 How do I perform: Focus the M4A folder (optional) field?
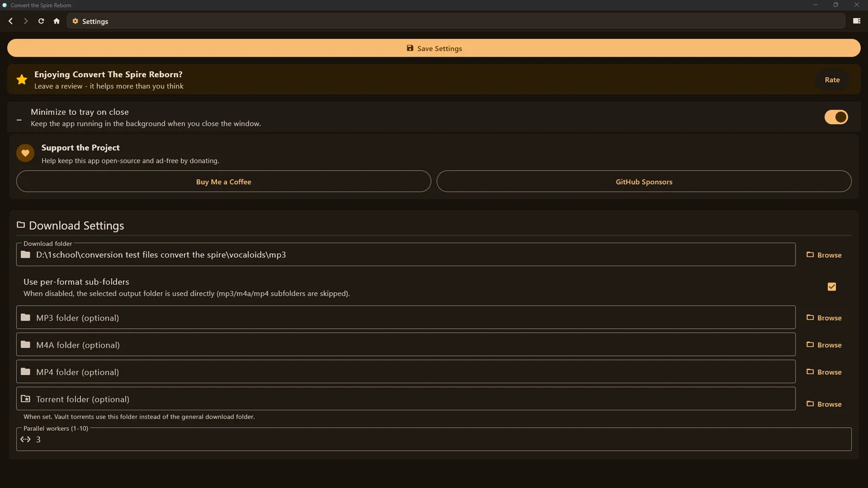tap(406, 345)
